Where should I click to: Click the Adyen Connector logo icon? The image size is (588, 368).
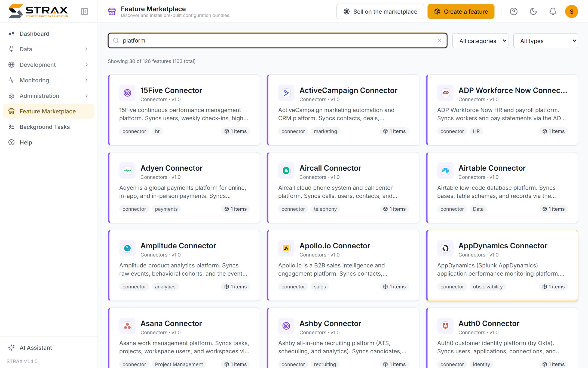(127, 171)
